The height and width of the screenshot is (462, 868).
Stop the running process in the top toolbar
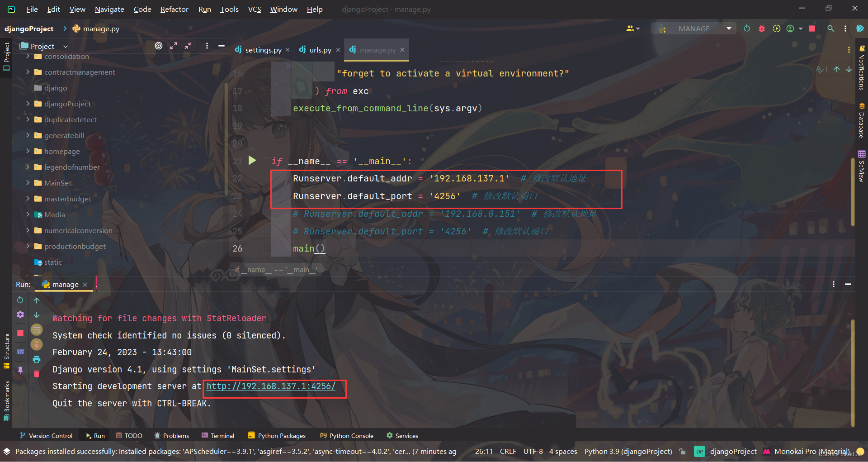[x=812, y=29]
